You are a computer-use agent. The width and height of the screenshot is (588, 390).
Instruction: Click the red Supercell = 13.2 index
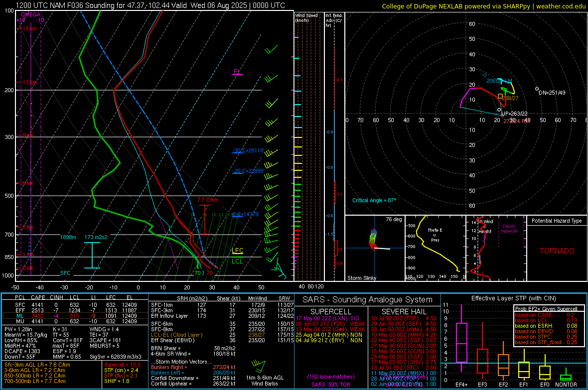122,365
